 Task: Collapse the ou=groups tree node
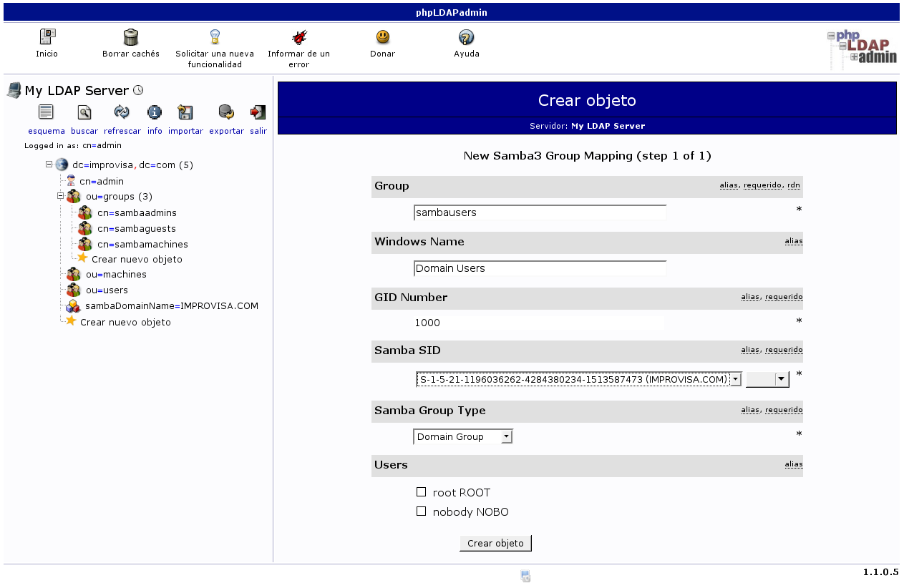(x=61, y=195)
